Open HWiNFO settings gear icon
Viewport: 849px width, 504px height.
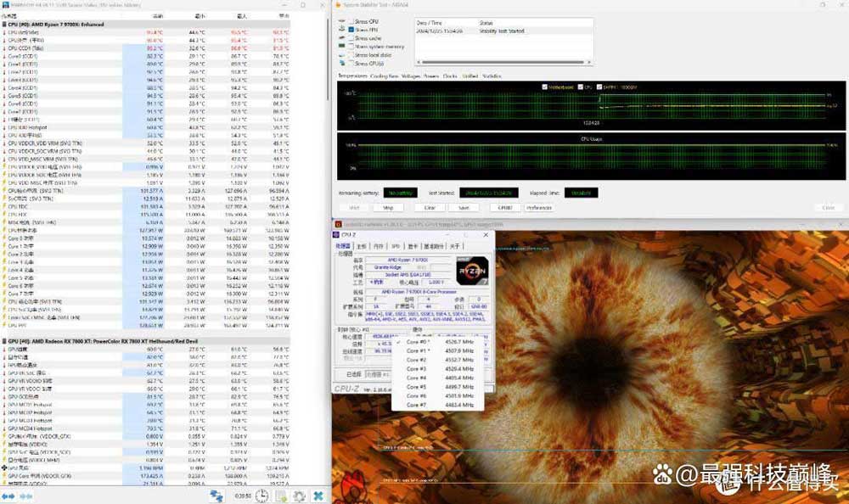coord(299,496)
